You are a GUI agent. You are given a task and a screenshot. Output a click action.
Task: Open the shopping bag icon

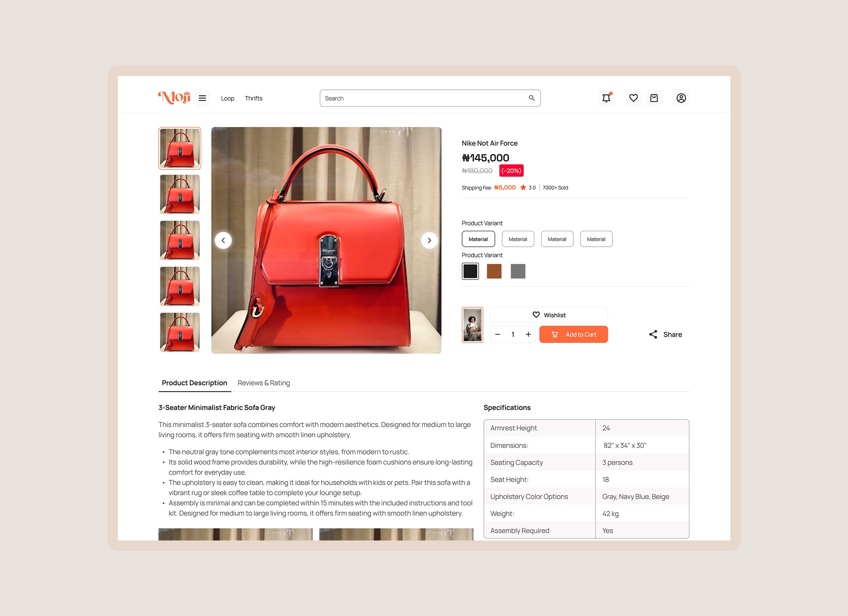pyautogui.click(x=654, y=98)
